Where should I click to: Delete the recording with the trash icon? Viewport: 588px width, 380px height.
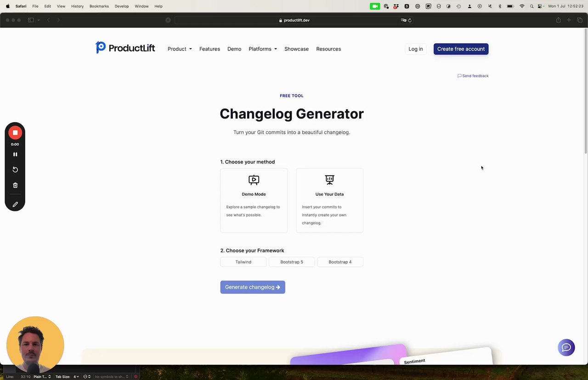click(x=15, y=185)
